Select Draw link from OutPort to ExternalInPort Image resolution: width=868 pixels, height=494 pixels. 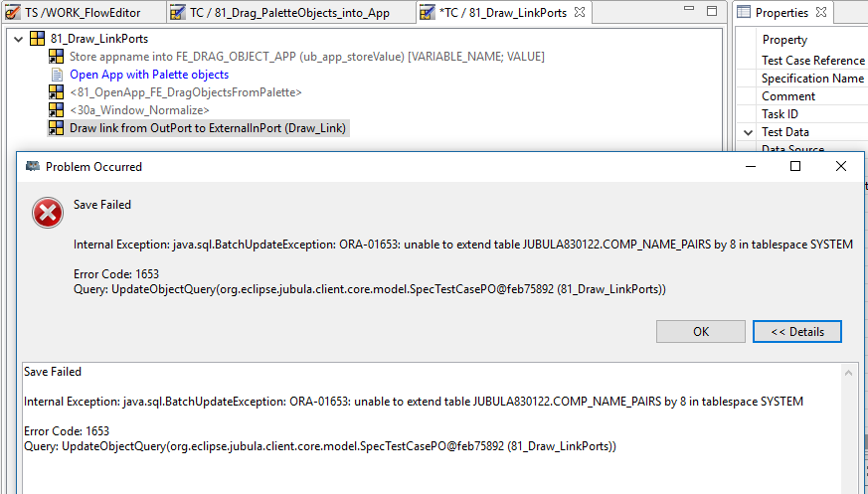(x=208, y=128)
